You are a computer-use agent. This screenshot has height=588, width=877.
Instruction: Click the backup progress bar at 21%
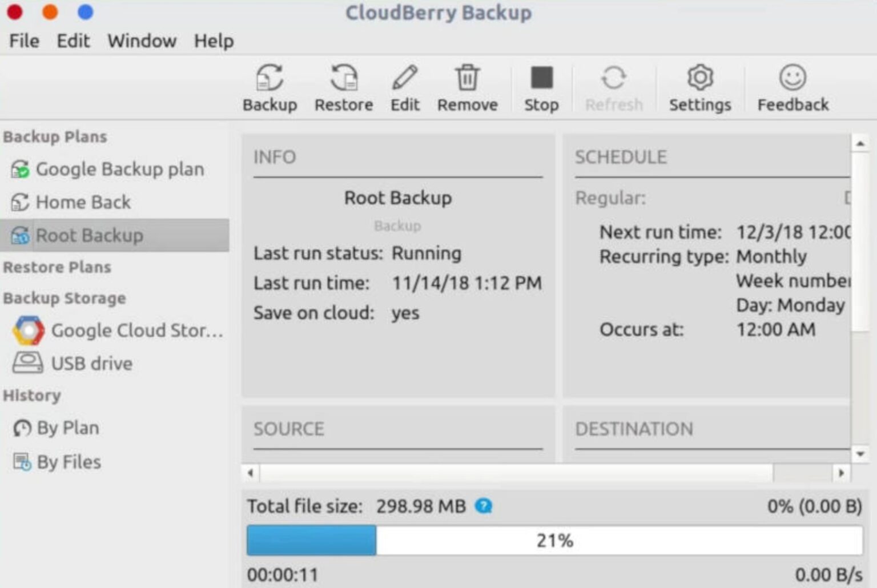tap(554, 539)
